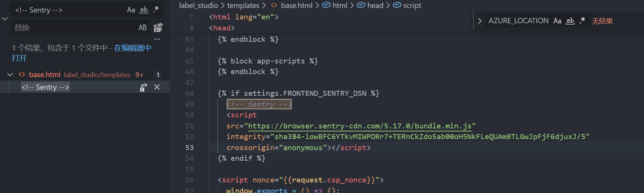This screenshot has width=644, height=193.
Task: Click replace icon on Sentry match row
Action: [143, 87]
